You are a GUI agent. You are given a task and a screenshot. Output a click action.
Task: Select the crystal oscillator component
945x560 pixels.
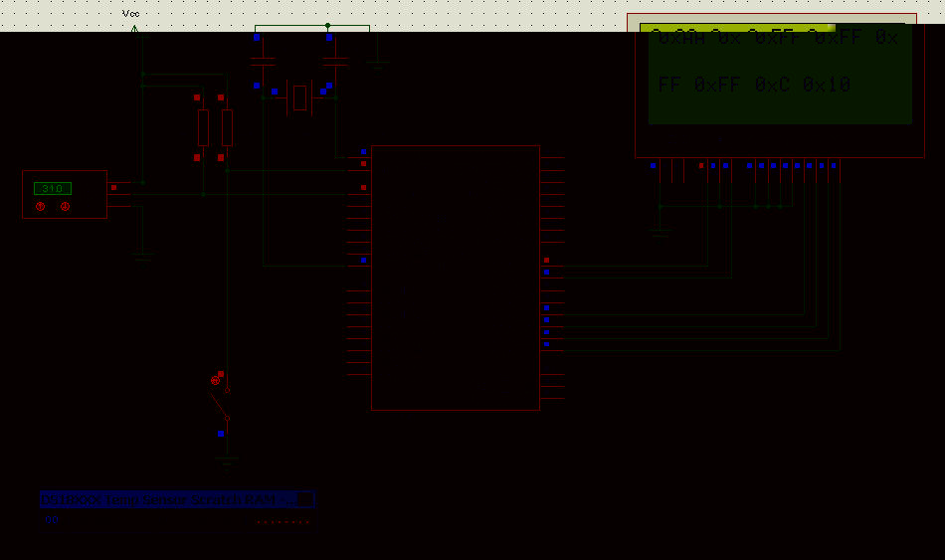coord(299,97)
